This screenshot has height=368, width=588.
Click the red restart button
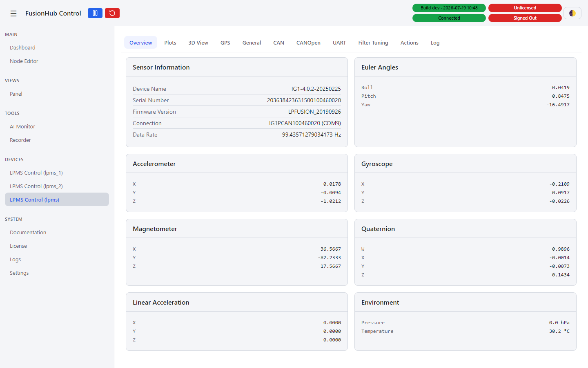pos(112,13)
